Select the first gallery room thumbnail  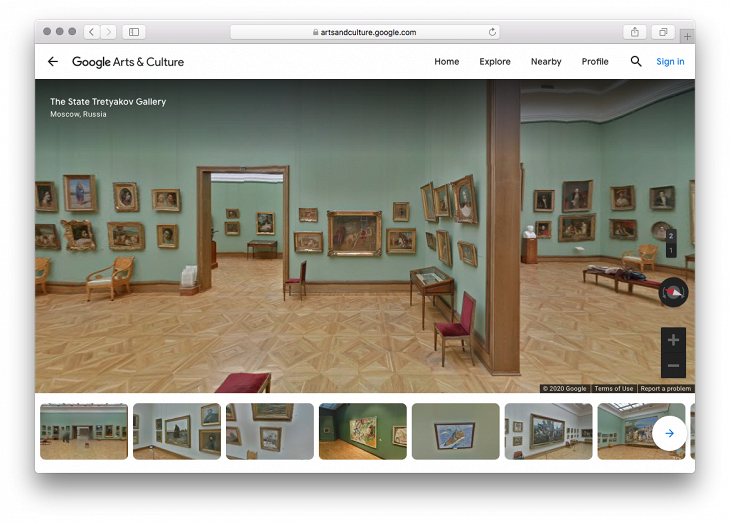coord(84,431)
